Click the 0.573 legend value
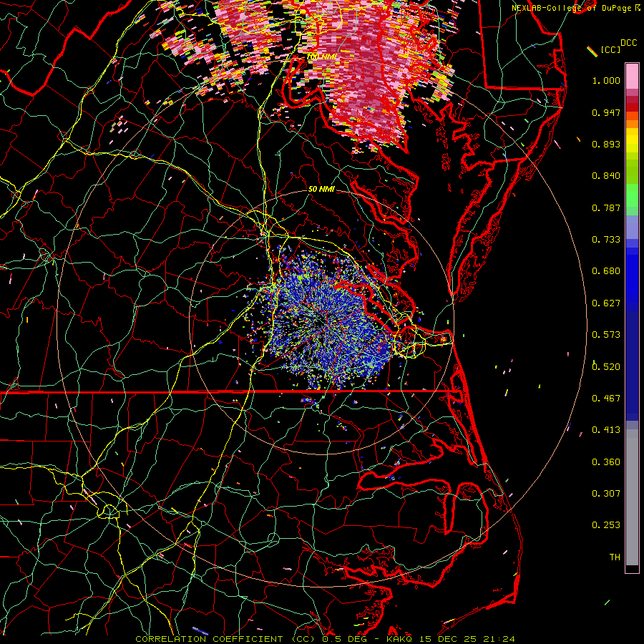 point(606,335)
